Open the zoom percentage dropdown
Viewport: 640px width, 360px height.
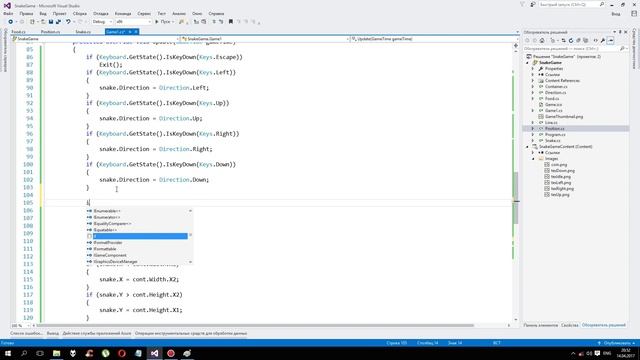pos(20,326)
